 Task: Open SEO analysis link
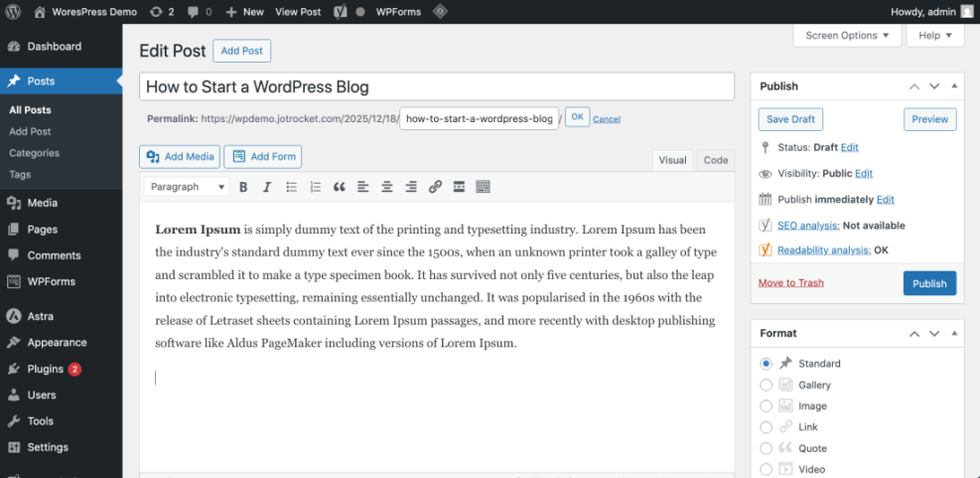pyautogui.click(x=809, y=226)
